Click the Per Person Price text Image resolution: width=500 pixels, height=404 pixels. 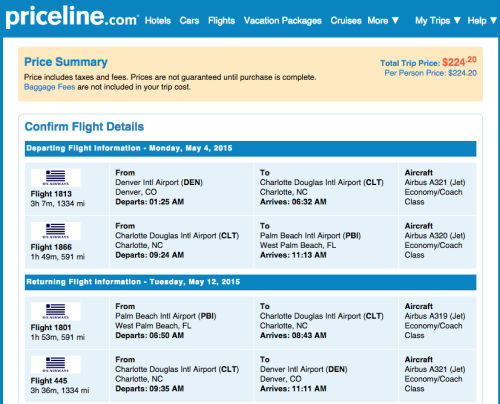point(431,73)
